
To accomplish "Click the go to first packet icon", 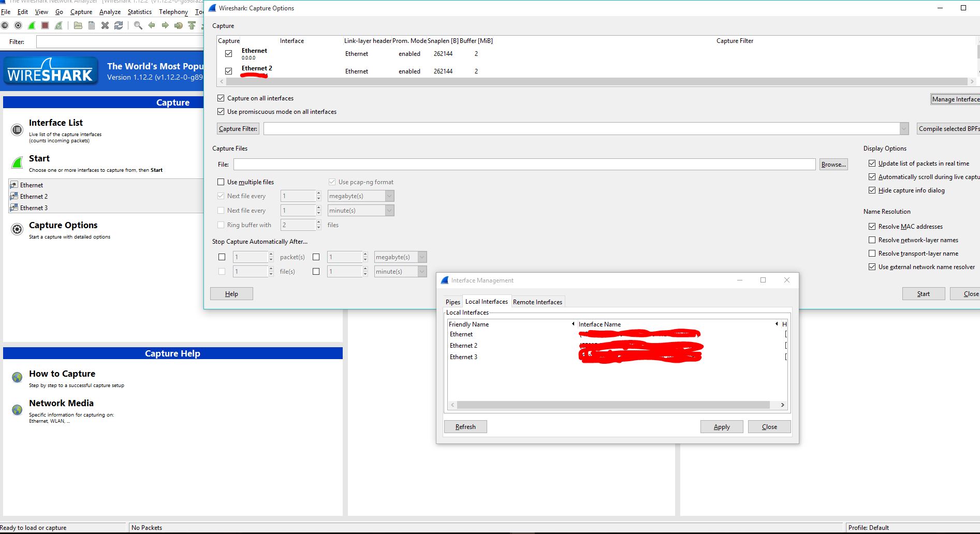I will click(x=192, y=25).
